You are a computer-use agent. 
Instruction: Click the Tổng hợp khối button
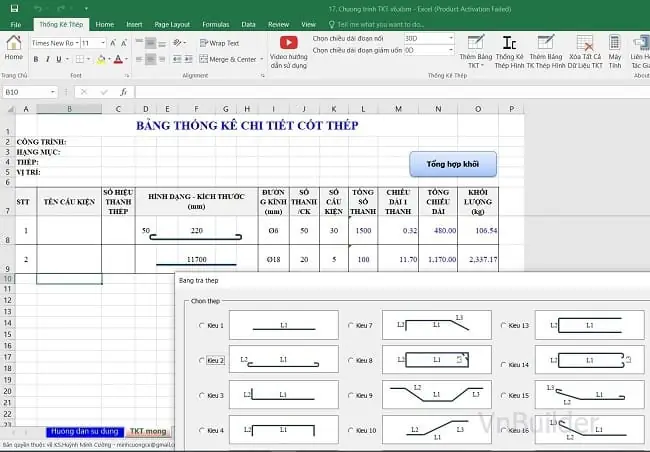pos(453,164)
